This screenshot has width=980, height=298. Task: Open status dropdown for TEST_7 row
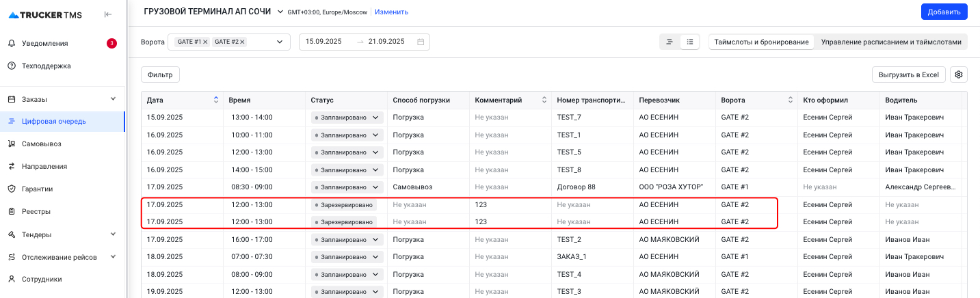click(374, 118)
